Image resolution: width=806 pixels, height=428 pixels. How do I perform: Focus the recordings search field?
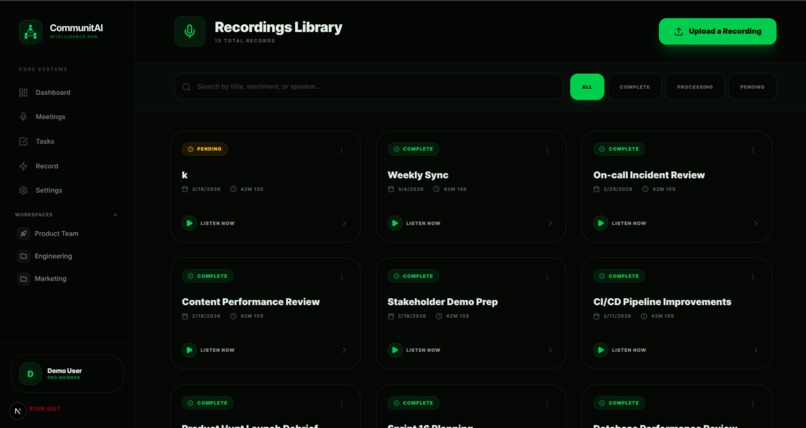pyautogui.click(x=368, y=87)
